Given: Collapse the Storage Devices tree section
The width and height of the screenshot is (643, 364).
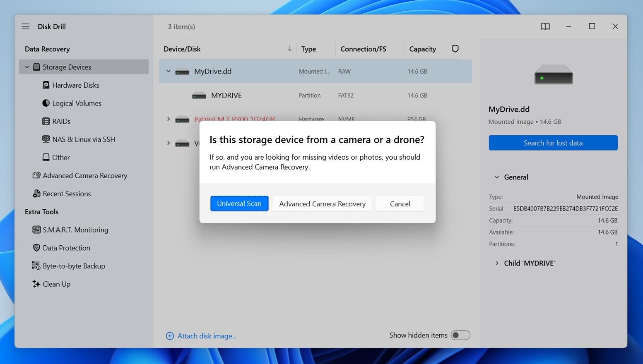Looking at the screenshot, I should click(x=27, y=67).
